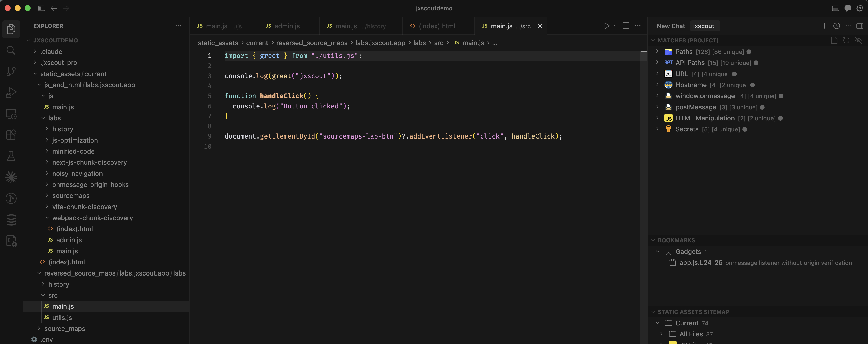This screenshot has height=344, width=868.
Task: Run the current file with the play button
Action: pos(607,26)
